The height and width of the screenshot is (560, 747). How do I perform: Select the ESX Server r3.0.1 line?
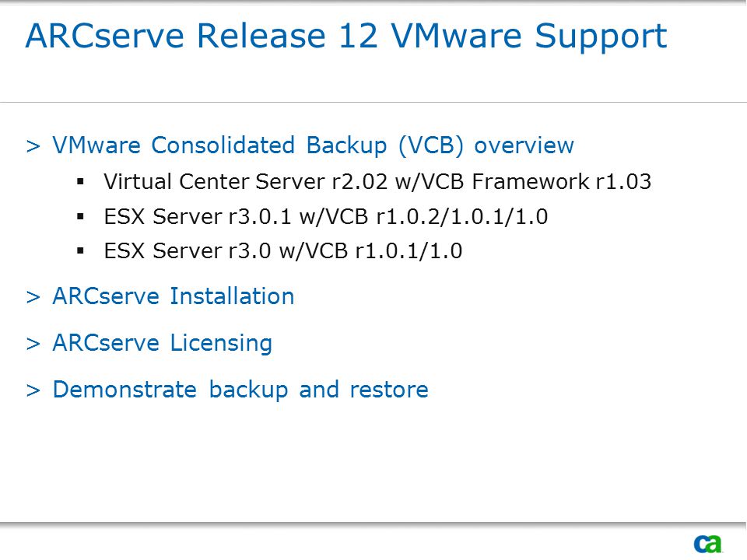(326, 217)
